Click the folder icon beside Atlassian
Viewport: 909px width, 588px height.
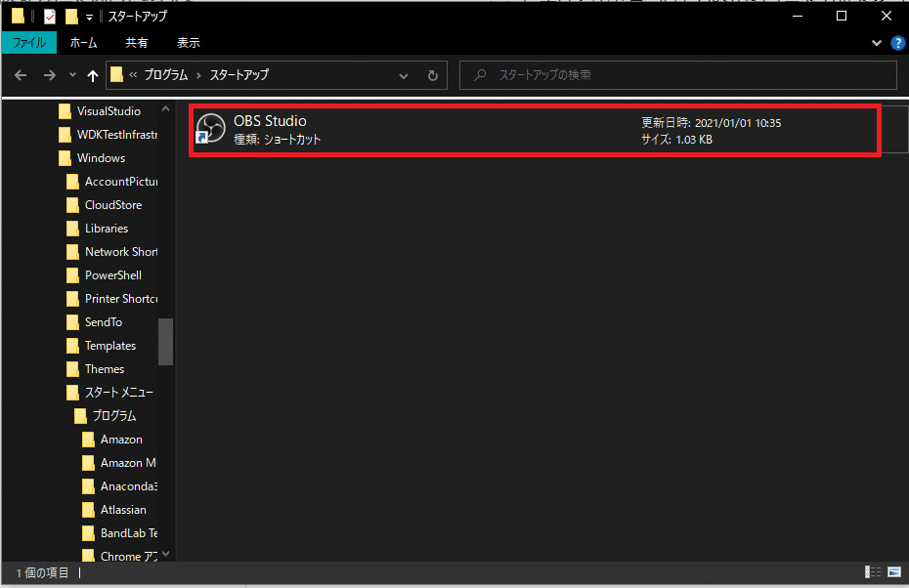coord(88,510)
